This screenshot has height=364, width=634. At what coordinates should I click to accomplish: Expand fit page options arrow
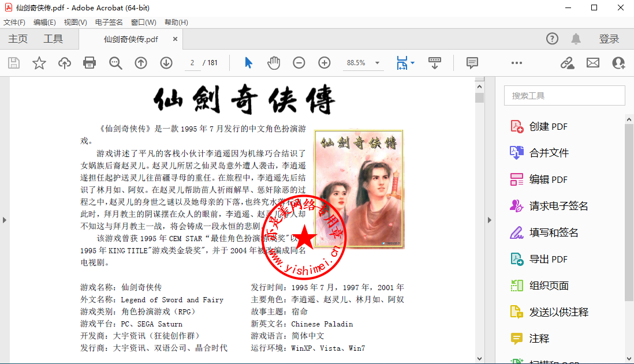[412, 63]
